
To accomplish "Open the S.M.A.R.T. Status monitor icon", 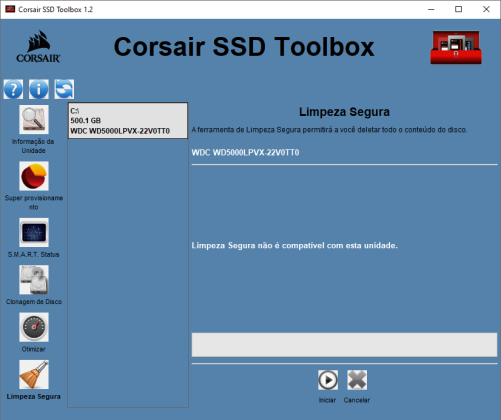I will point(34,232).
